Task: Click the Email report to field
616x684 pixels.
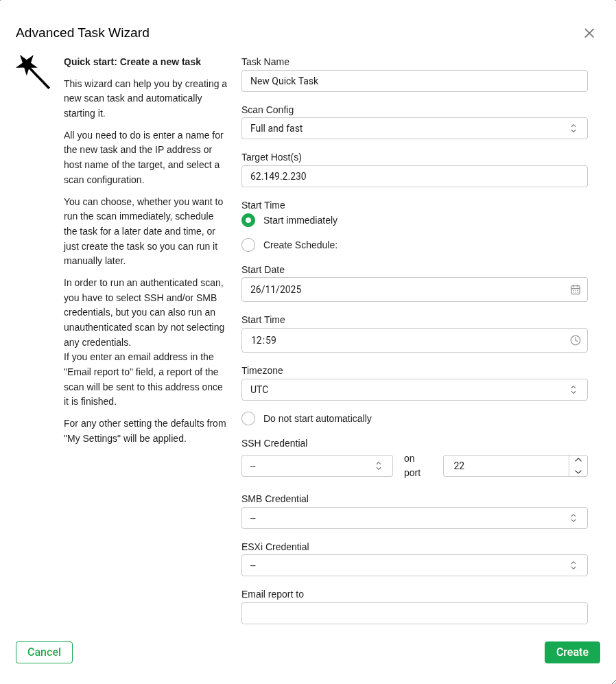Action: (414, 613)
